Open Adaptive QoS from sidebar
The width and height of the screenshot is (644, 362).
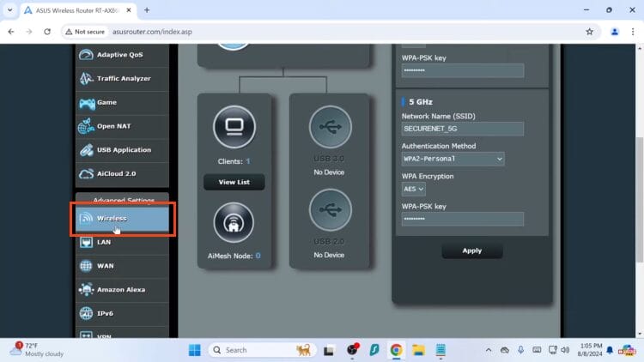(122, 55)
